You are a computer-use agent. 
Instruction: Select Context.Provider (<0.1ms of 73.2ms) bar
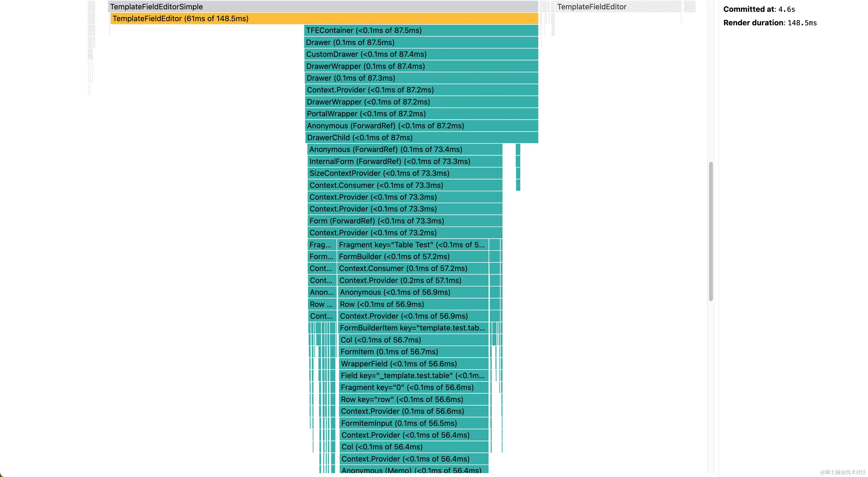click(405, 233)
